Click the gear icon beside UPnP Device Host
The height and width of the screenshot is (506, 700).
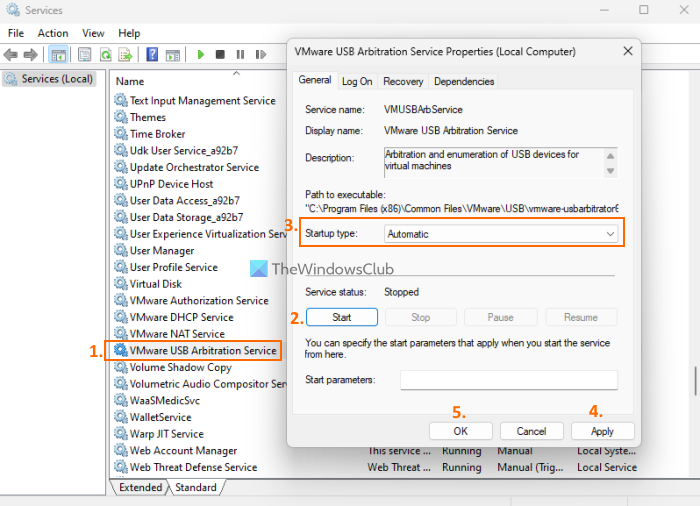click(121, 184)
